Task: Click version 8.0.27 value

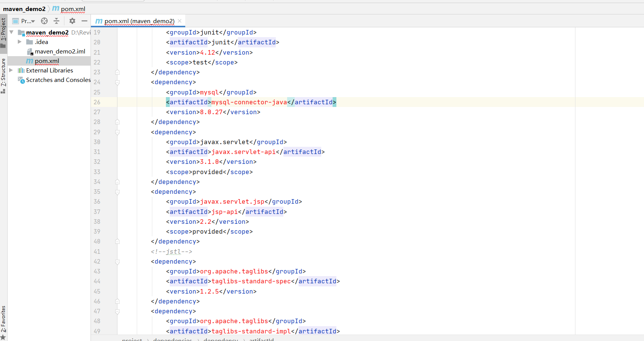Action: tap(211, 112)
